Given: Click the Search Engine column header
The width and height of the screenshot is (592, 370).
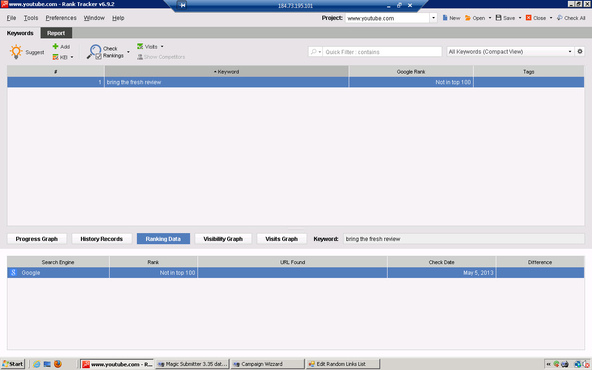Looking at the screenshot, I should tap(58, 262).
